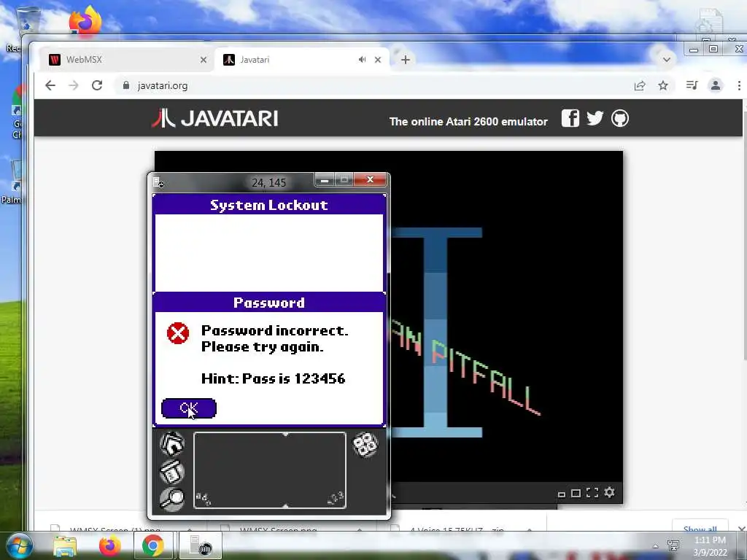The width and height of the screenshot is (747, 560).
Task: Mute the Javatari tab audio
Action: [362, 60]
